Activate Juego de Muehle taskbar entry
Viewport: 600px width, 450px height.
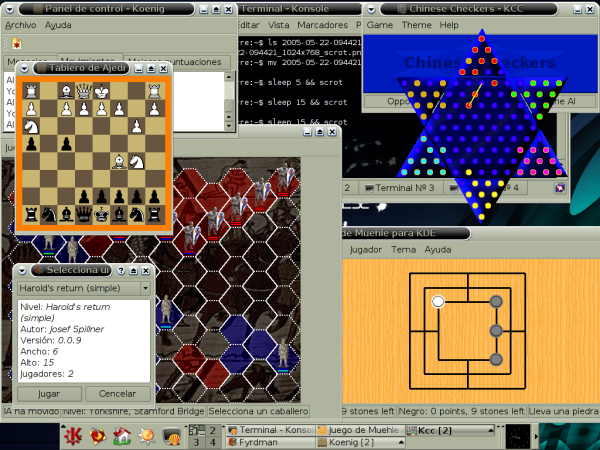click(x=360, y=430)
